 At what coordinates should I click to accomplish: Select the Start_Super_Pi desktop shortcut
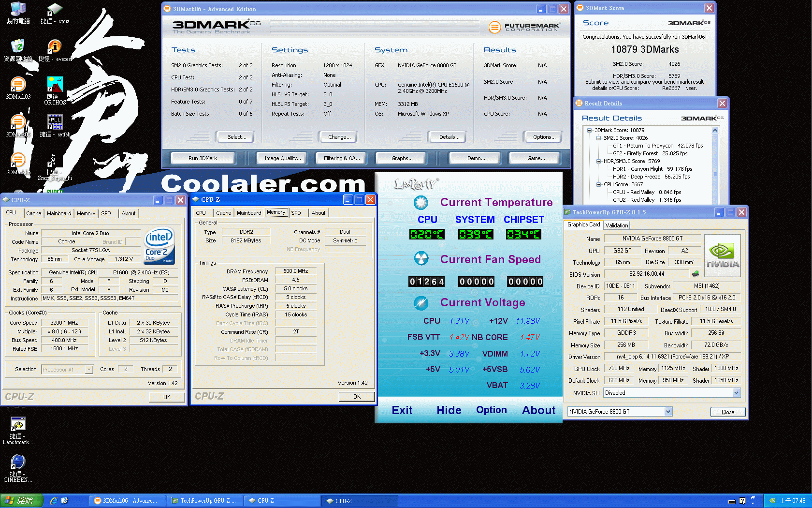coord(55,167)
